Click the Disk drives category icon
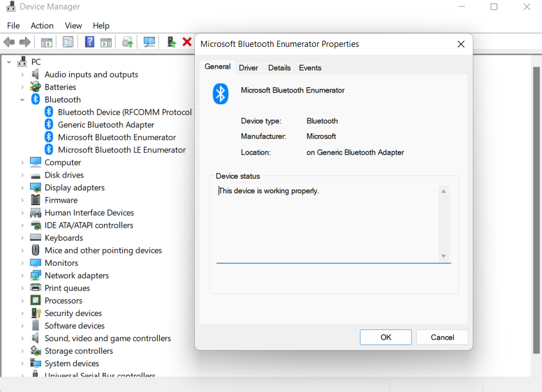 coord(35,175)
